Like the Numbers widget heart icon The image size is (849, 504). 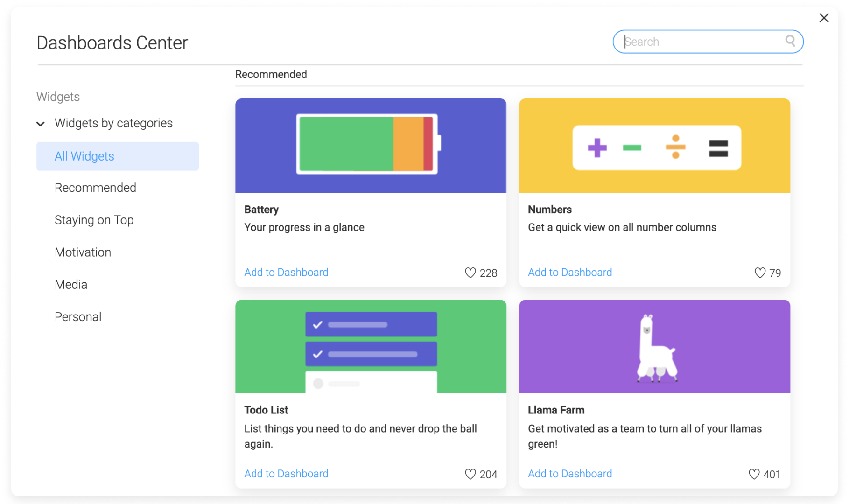760,273
